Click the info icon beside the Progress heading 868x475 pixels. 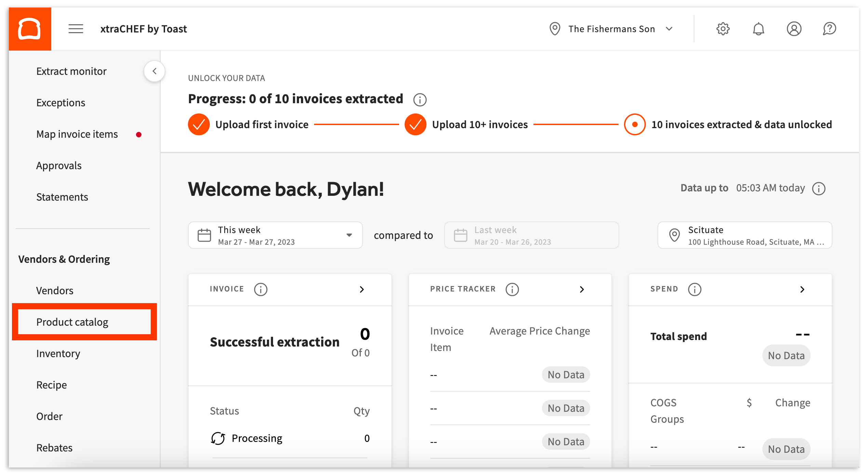420,100
